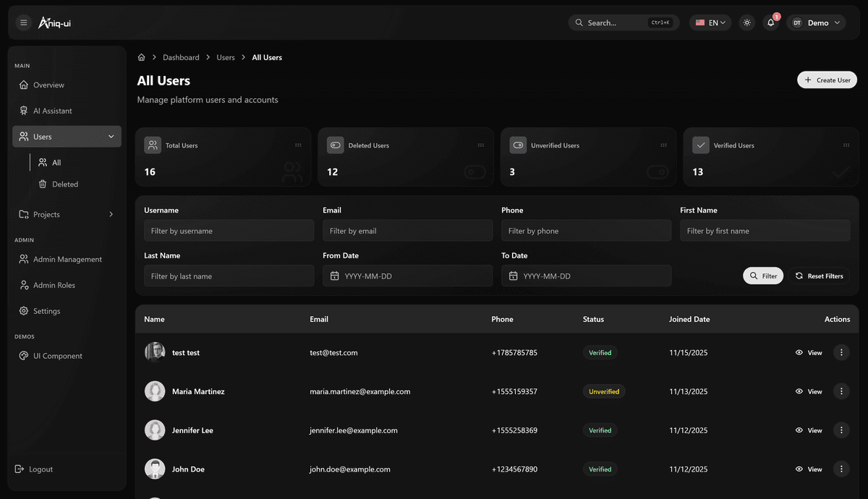
Task: View Jennifer Lee's user details
Action: pyautogui.click(x=809, y=430)
